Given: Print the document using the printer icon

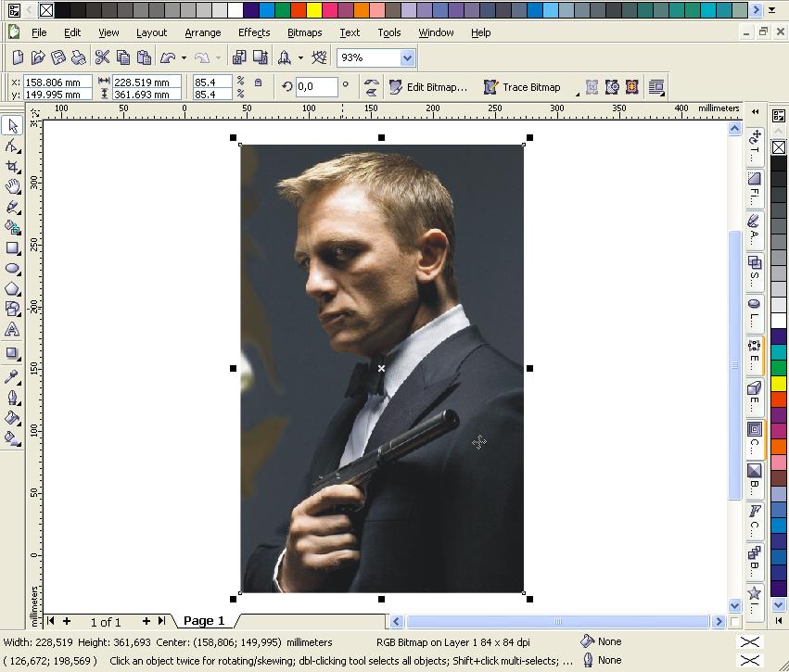Looking at the screenshot, I should (78, 57).
